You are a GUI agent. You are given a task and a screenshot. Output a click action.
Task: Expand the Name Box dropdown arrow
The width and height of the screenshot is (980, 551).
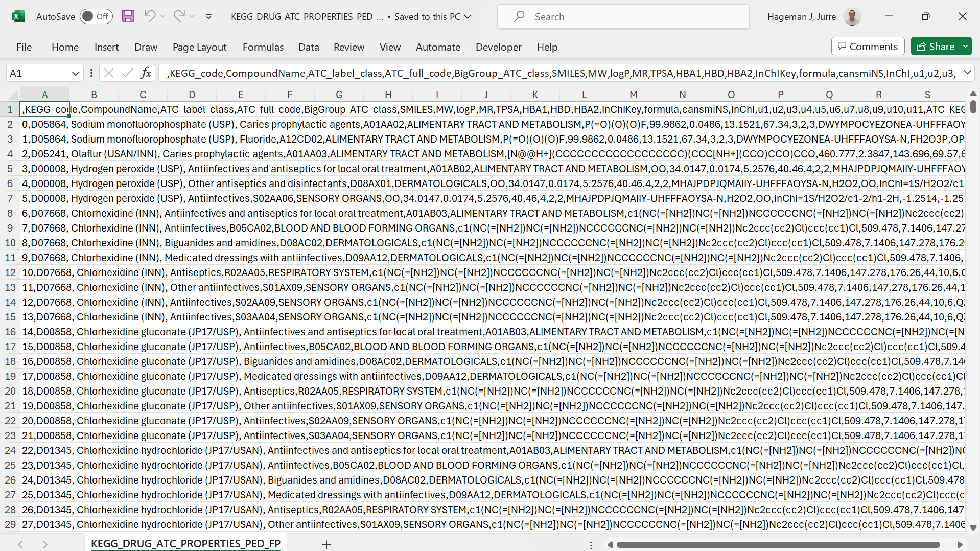(x=75, y=73)
